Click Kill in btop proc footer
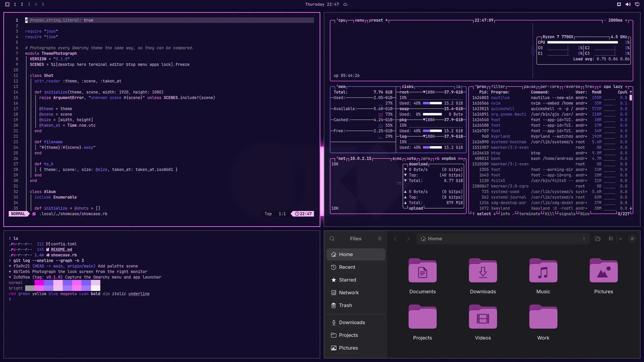The height and width of the screenshot is (362, 644). pyautogui.click(x=549, y=214)
